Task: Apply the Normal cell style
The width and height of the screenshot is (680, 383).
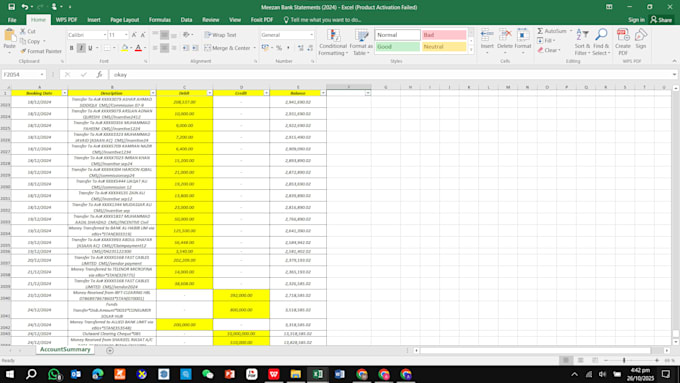Action: (x=397, y=35)
